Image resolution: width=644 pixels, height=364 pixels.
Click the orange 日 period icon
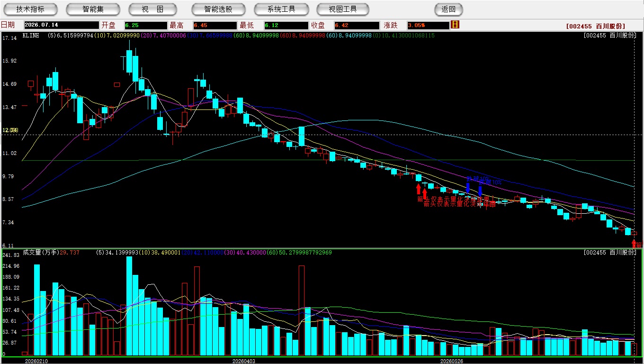[455, 25]
